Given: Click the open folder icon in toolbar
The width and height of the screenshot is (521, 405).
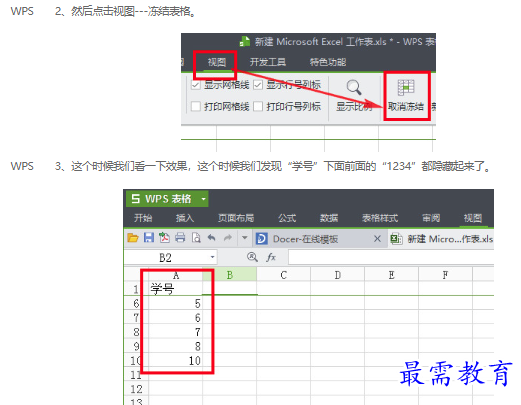Looking at the screenshot, I should [133, 238].
